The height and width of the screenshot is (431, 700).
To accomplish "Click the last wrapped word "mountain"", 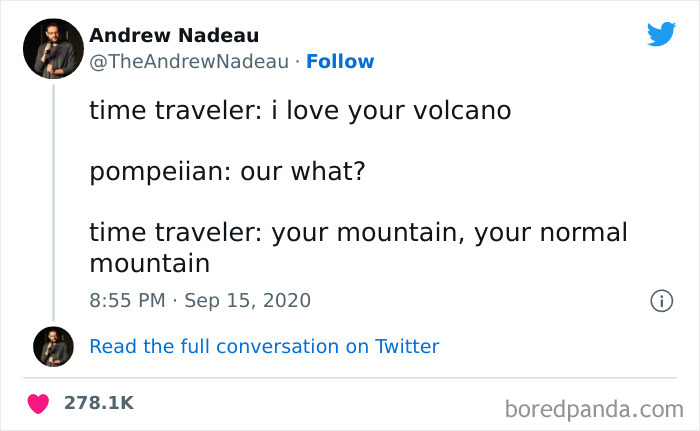I will point(149,263).
